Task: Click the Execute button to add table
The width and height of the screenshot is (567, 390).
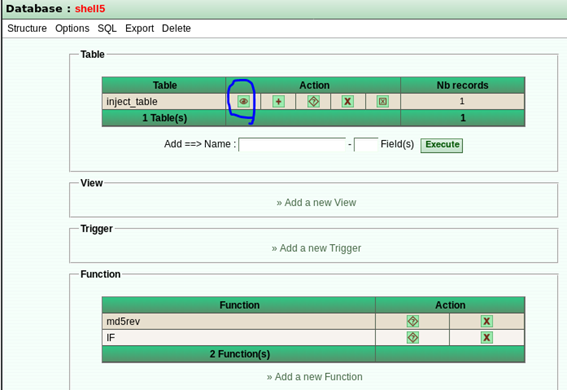Action: point(442,145)
